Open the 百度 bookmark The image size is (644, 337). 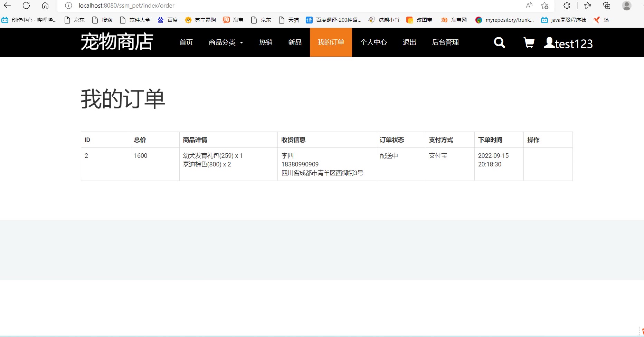[x=168, y=20]
